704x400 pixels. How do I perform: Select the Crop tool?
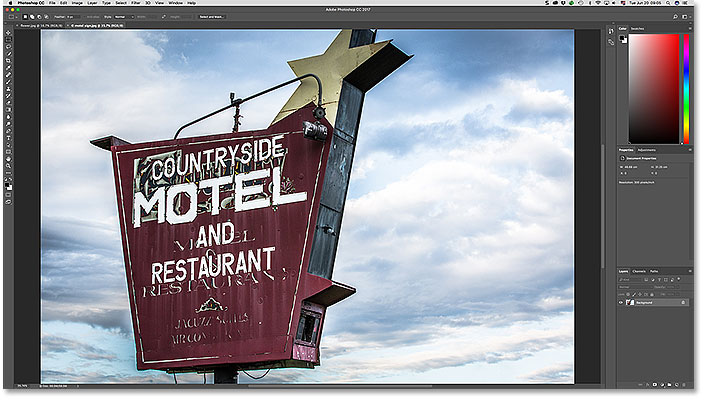coord(9,61)
